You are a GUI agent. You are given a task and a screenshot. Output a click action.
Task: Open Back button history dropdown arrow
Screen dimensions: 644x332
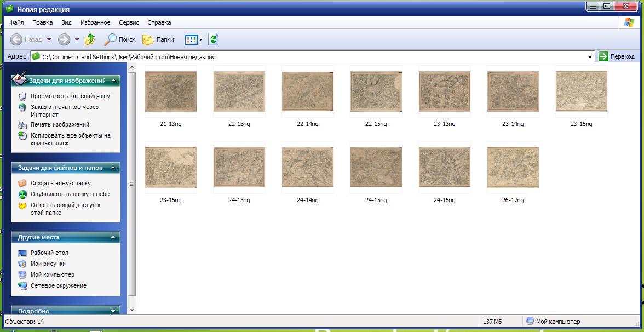tap(49, 39)
